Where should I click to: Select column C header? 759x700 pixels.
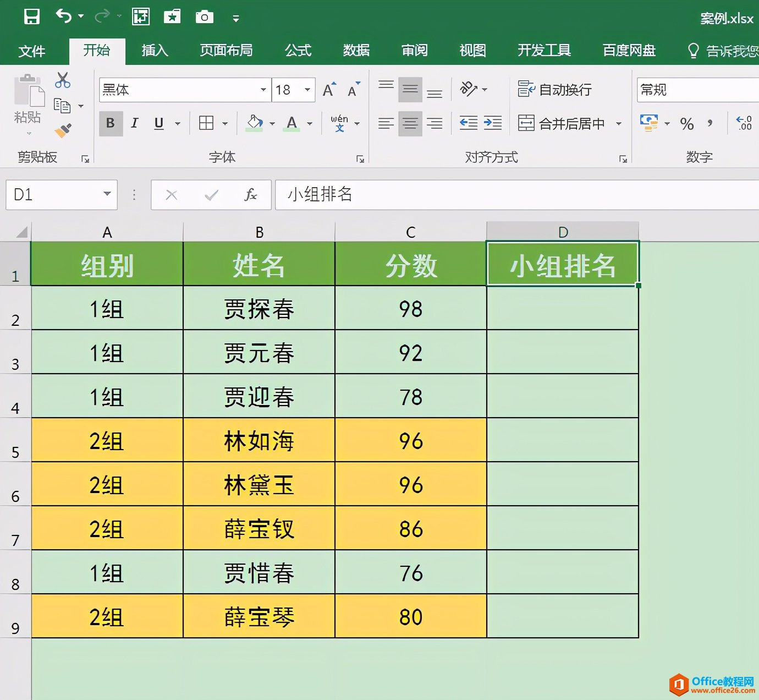coord(411,232)
